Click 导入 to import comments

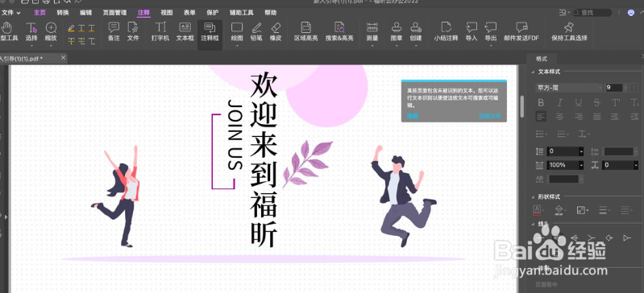(471, 31)
